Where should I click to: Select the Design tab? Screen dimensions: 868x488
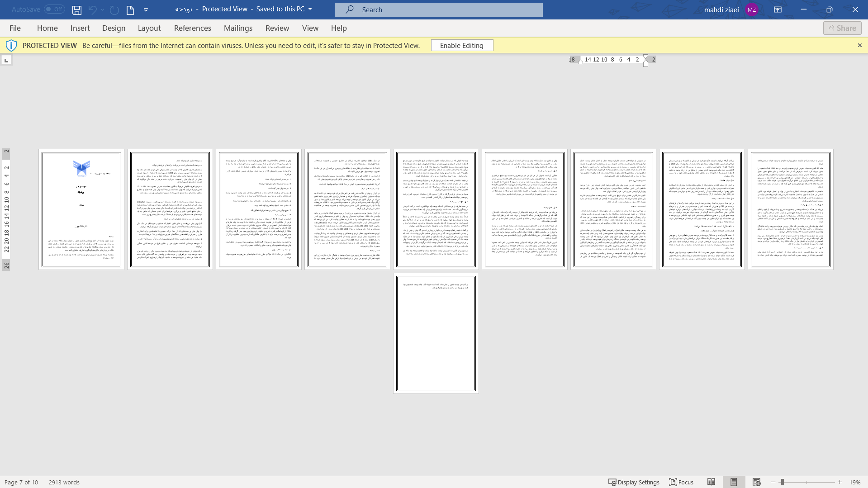pos(114,28)
